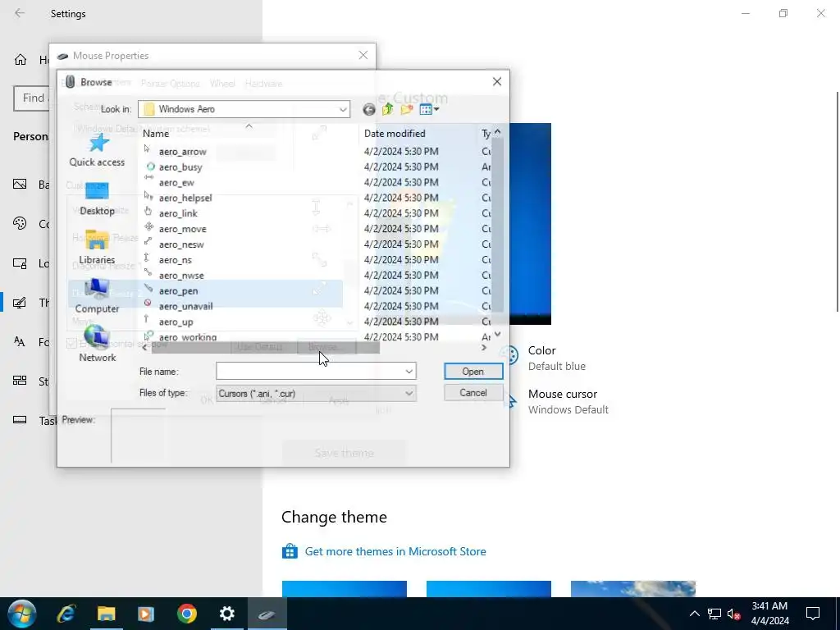
Task: Open the notification center
Action: pos(813,614)
